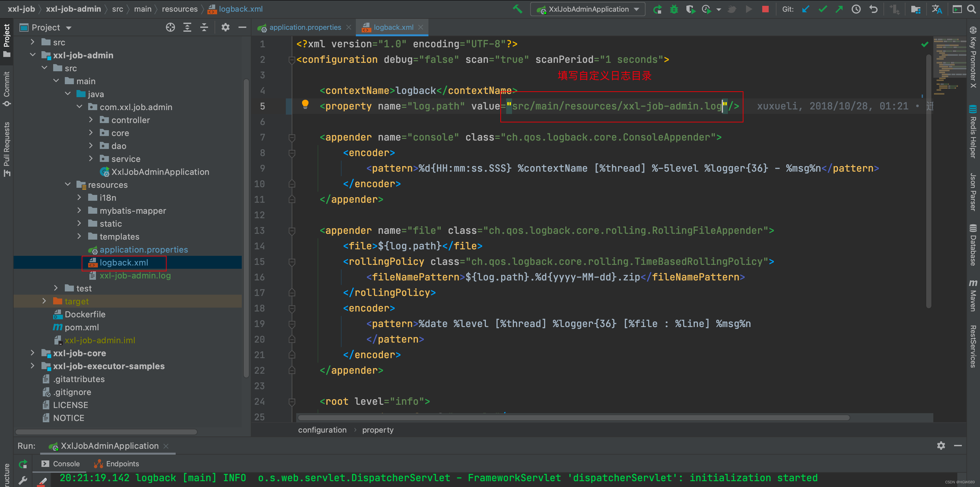Screen dimensions: 980x487
Task: Collapse the java folder in tree
Action: point(68,94)
